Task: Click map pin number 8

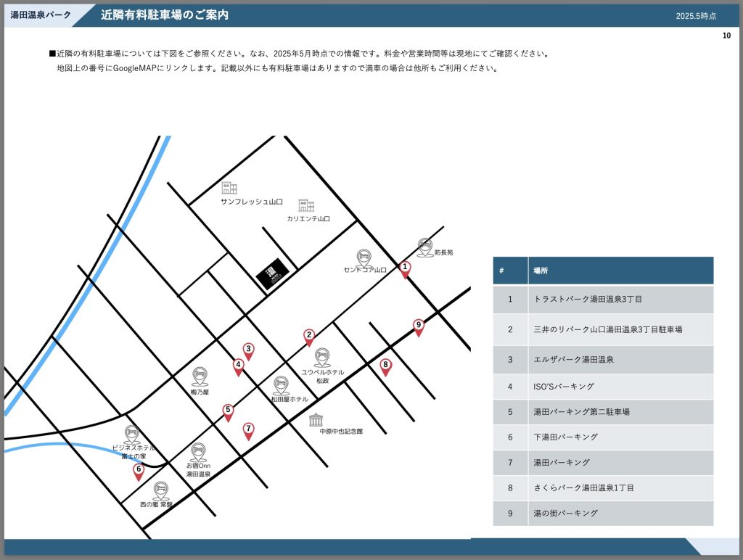Action: pyautogui.click(x=385, y=367)
